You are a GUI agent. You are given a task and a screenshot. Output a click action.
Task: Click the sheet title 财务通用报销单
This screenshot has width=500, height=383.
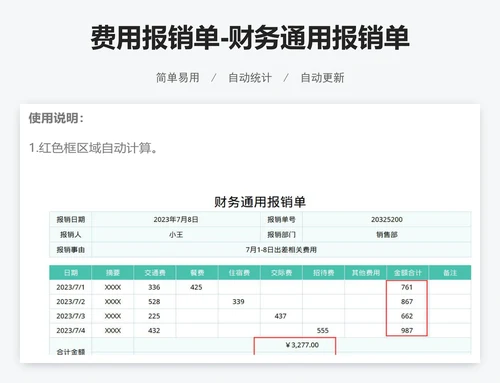(260, 202)
